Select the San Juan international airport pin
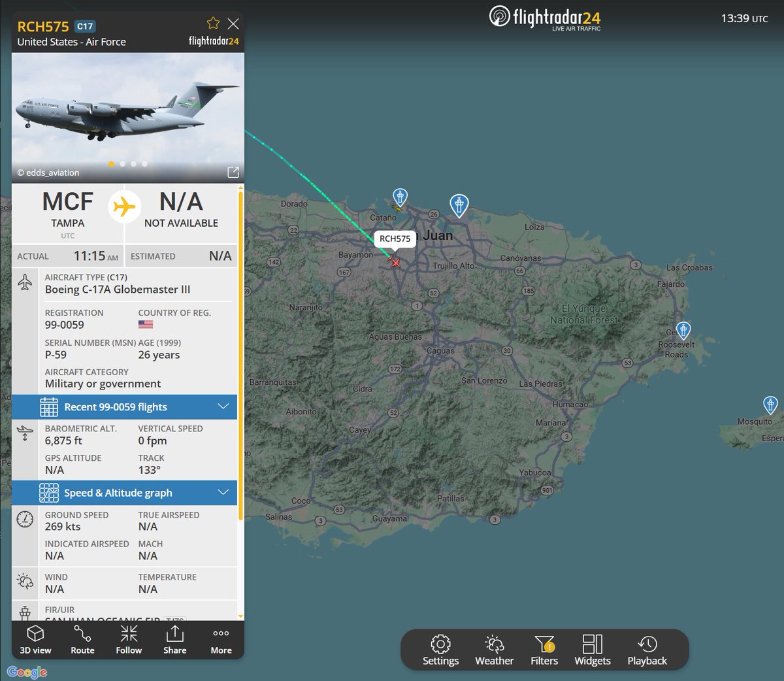 (x=459, y=205)
